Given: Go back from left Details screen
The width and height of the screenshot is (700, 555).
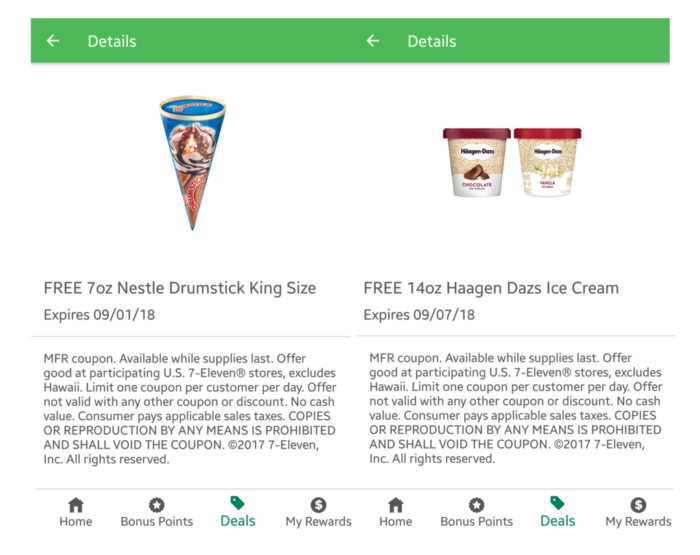Looking at the screenshot, I should (53, 41).
